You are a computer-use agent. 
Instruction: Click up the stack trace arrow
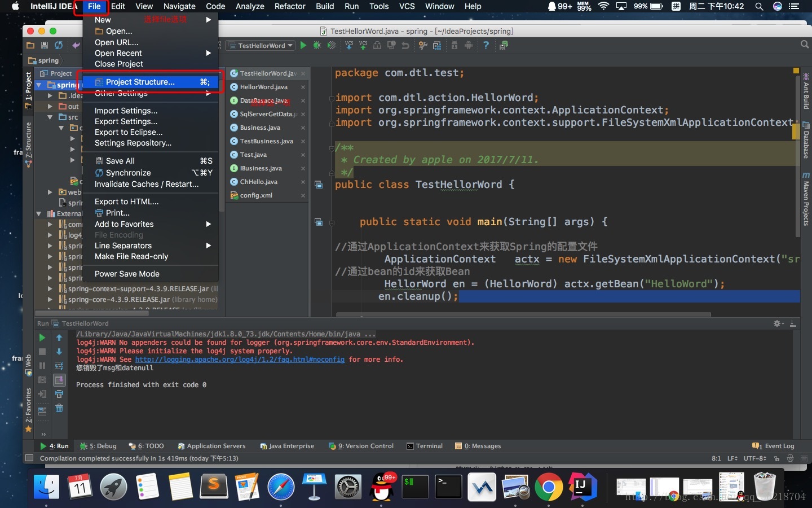(59, 338)
